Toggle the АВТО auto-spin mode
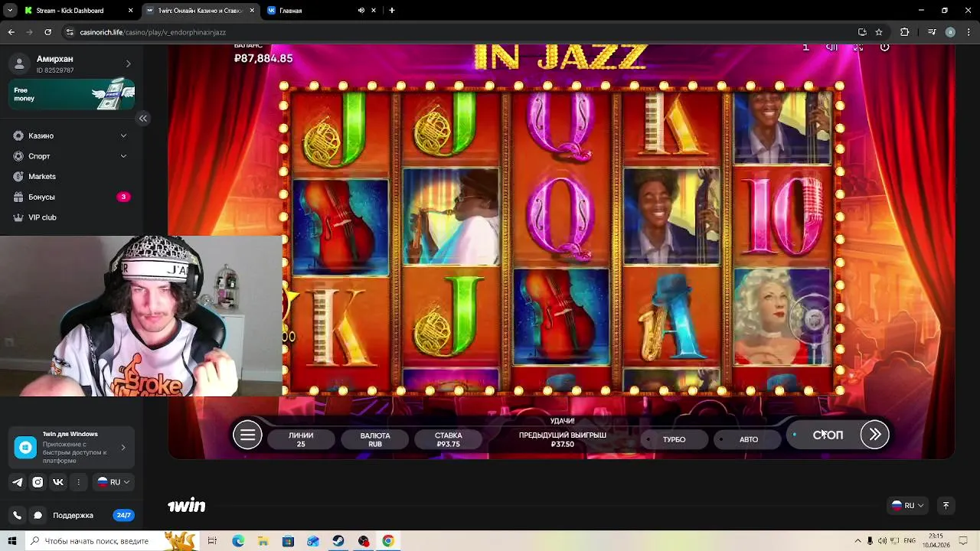This screenshot has width=980, height=551. coord(749,439)
